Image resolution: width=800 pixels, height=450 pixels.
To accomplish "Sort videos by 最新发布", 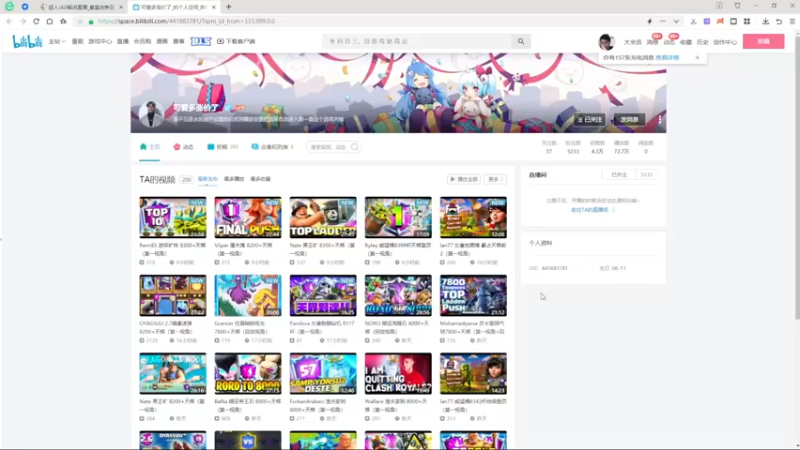I will click(208, 179).
